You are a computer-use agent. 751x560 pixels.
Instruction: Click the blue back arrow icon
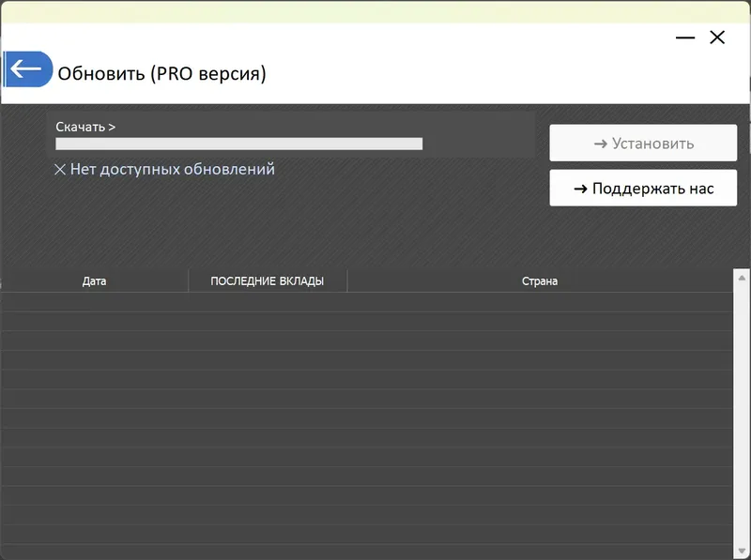coord(28,68)
